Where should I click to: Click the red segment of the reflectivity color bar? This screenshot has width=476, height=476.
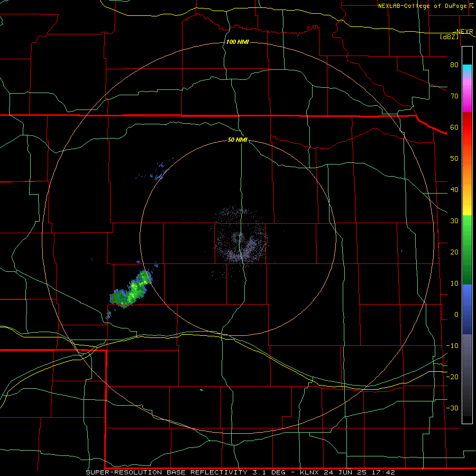(467, 128)
